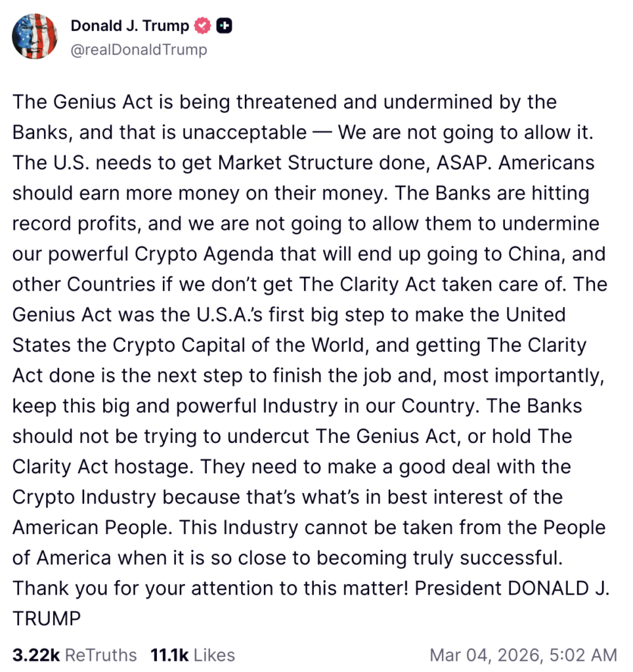
Task: Open the Donald J. Trump display name
Action: point(129,26)
